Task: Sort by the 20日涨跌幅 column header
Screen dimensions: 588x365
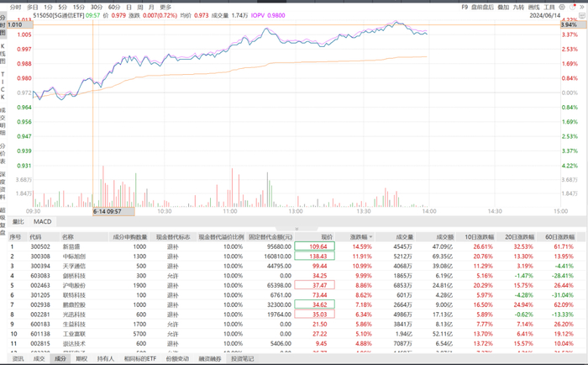Action: click(x=519, y=237)
